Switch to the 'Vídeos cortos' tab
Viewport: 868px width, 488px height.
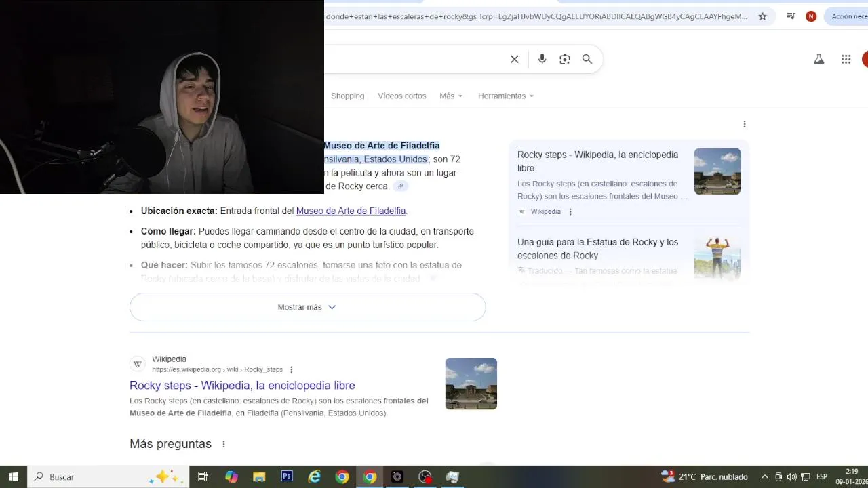click(401, 96)
